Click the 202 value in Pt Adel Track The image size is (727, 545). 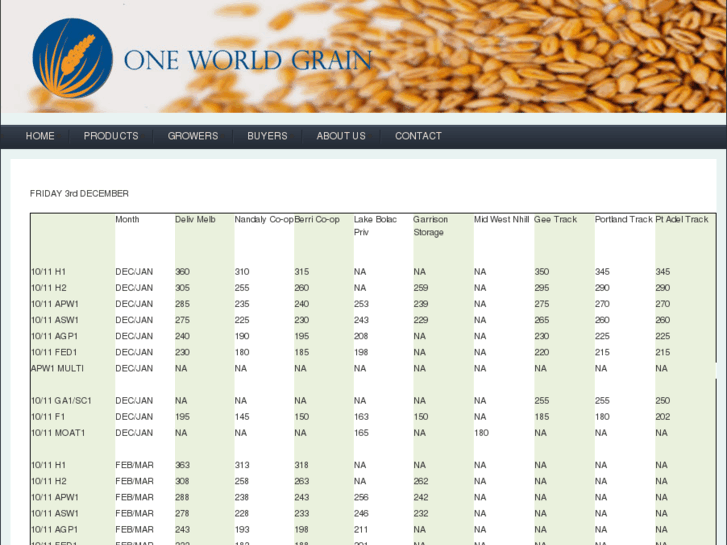(663, 417)
